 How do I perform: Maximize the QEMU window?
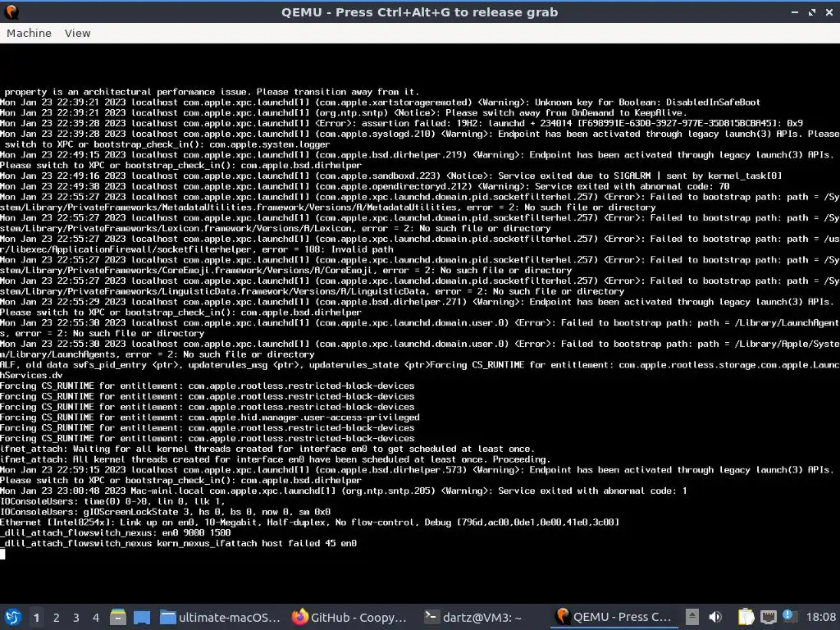point(812,11)
